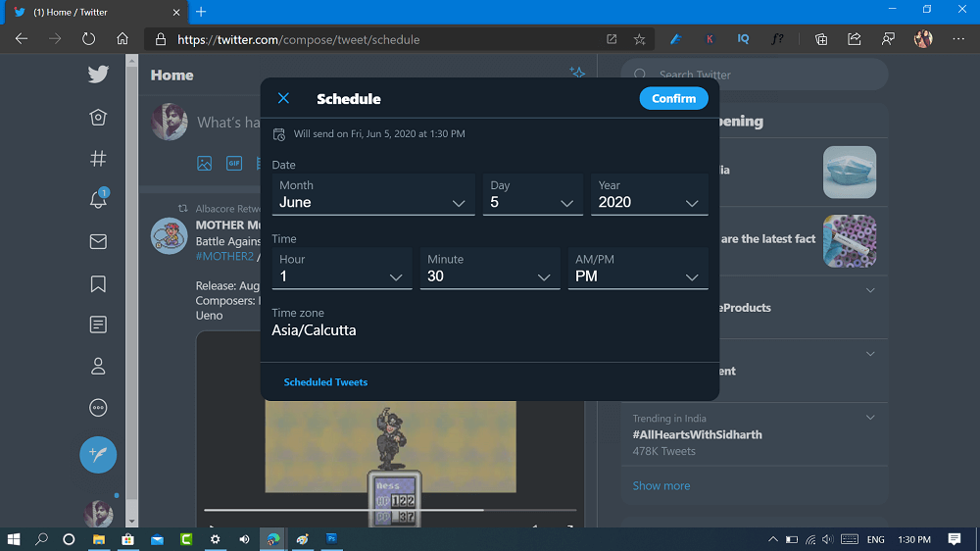
Task: Open Home from the sidebar
Action: coord(98,117)
